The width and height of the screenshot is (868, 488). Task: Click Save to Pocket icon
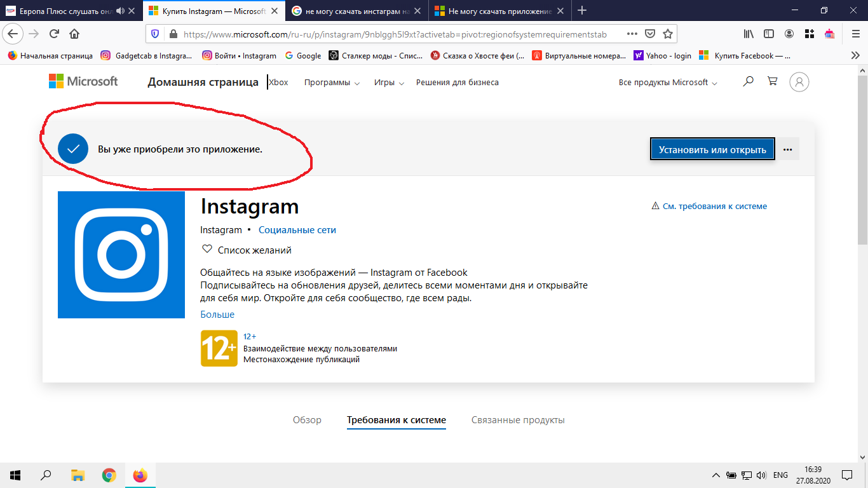click(x=650, y=34)
